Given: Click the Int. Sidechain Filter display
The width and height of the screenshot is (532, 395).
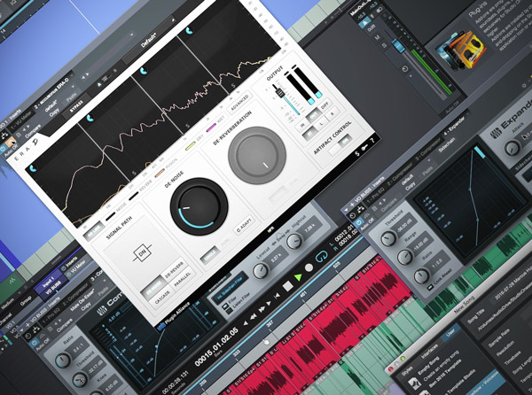Looking at the screenshot, I should coord(231,287).
